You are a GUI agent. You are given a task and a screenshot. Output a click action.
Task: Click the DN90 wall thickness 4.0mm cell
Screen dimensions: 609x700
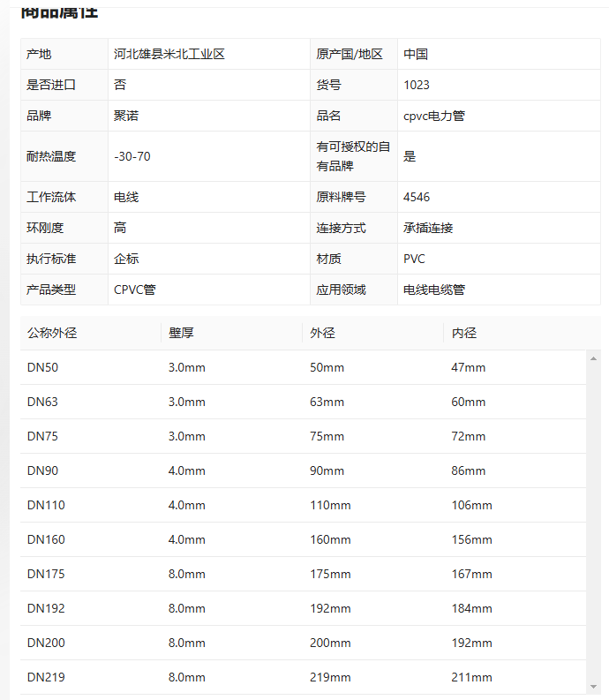click(x=186, y=470)
